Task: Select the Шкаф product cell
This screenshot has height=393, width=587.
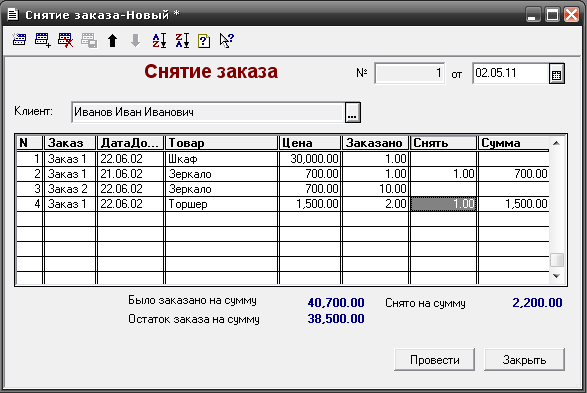Action: tap(221, 159)
